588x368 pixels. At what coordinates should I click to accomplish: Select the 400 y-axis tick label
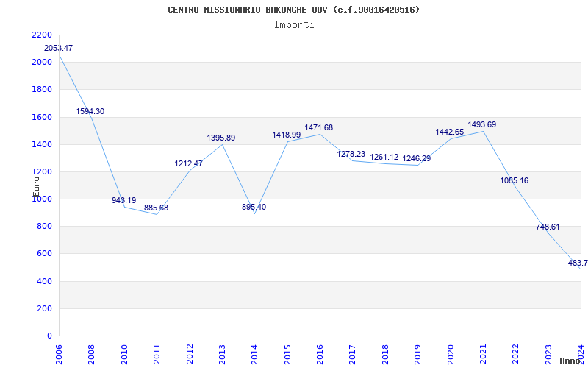click(44, 281)
